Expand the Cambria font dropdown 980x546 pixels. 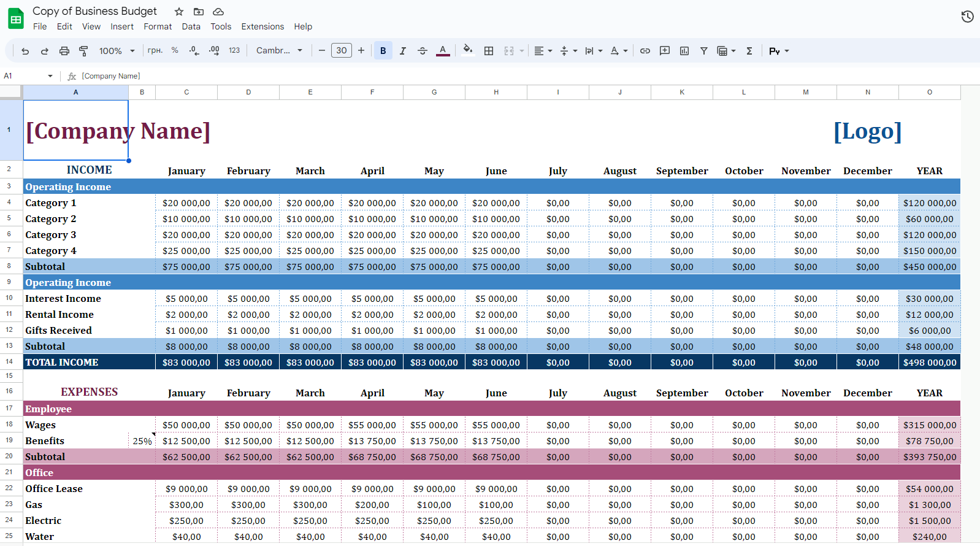click(280, 51)
